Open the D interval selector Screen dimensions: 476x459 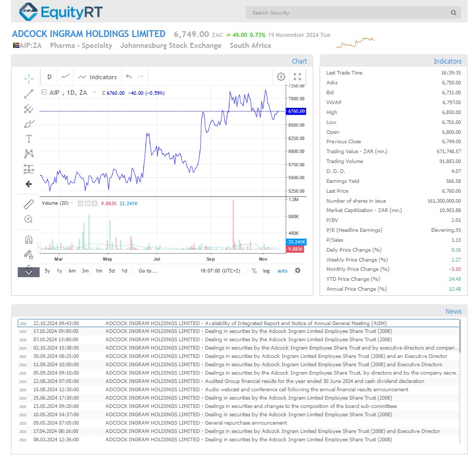49,77
